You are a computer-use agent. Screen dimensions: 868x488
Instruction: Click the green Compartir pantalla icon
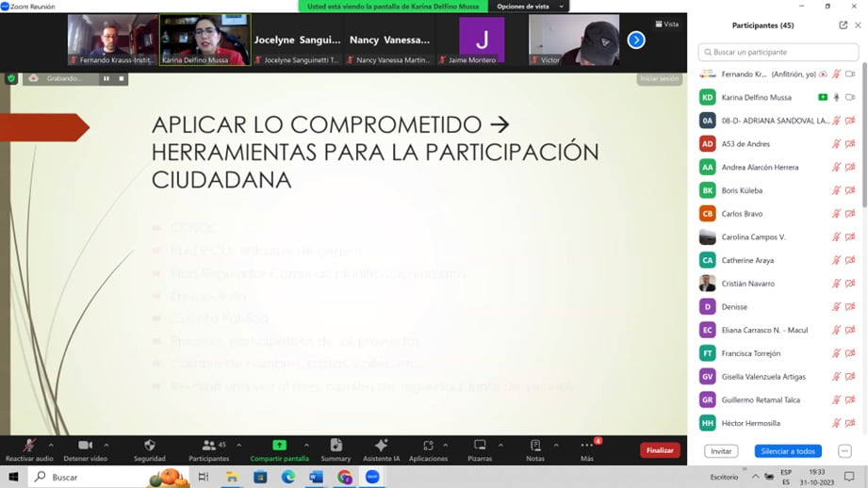point(279,446)
